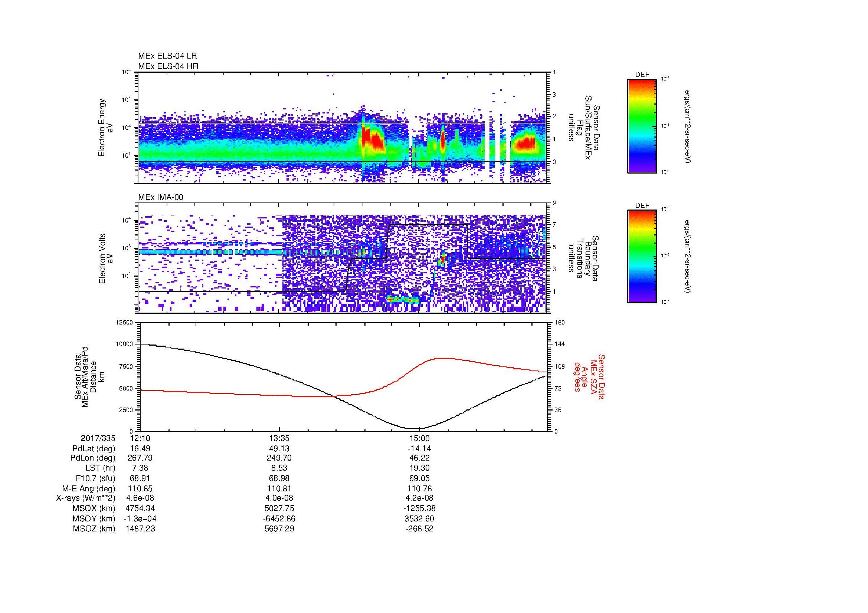Viewport: 868px width, 613px height.
Task: Click the MSOX value 5027.75
Action: [x=279, y=508]
